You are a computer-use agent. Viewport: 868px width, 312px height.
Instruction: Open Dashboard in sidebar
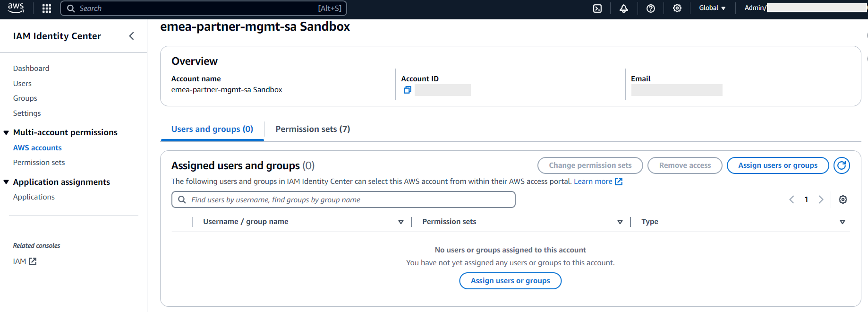point(31,69)
